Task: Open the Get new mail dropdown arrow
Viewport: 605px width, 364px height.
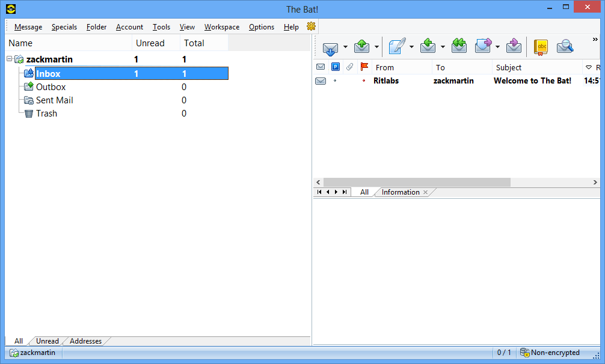Action: [345, 47]
